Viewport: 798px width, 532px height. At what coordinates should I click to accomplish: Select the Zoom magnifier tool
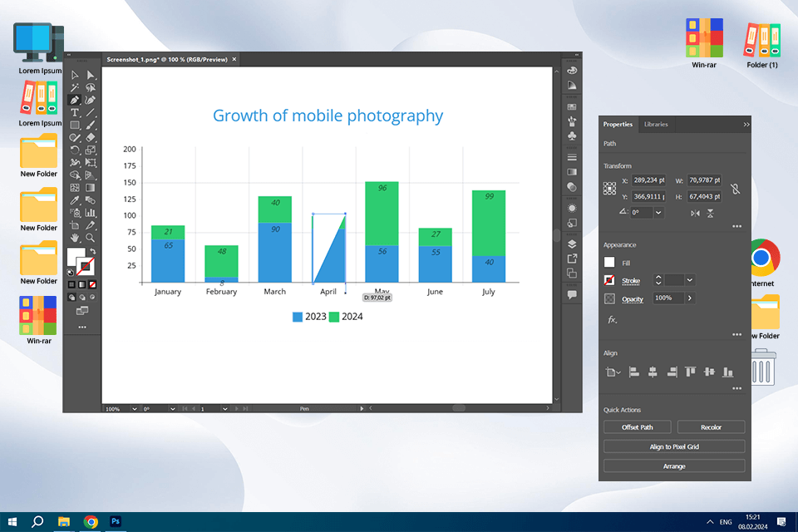tap(90, 238)
